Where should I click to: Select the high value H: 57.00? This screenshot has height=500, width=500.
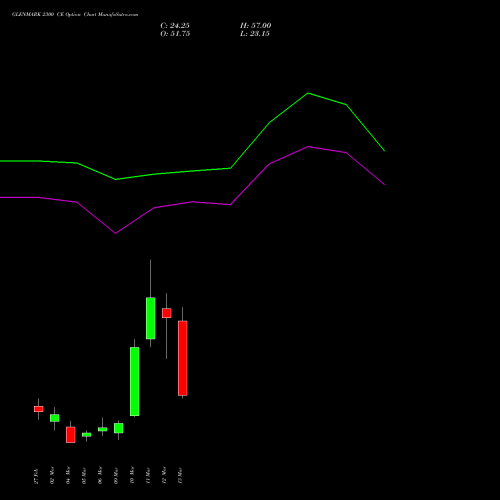click(256, 26)
